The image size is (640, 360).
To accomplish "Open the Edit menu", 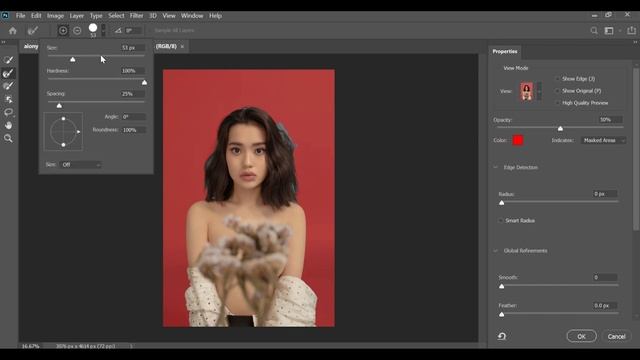I will coord(36,16).
